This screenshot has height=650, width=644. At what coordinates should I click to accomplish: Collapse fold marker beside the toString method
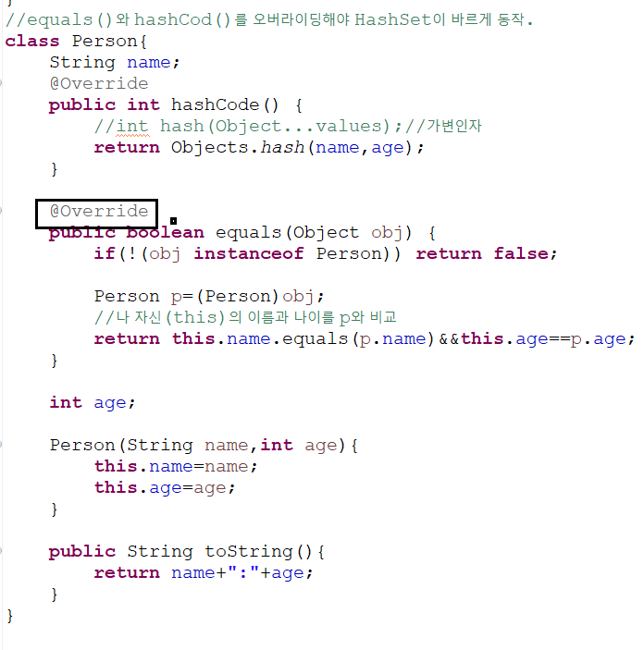(1, 551)
